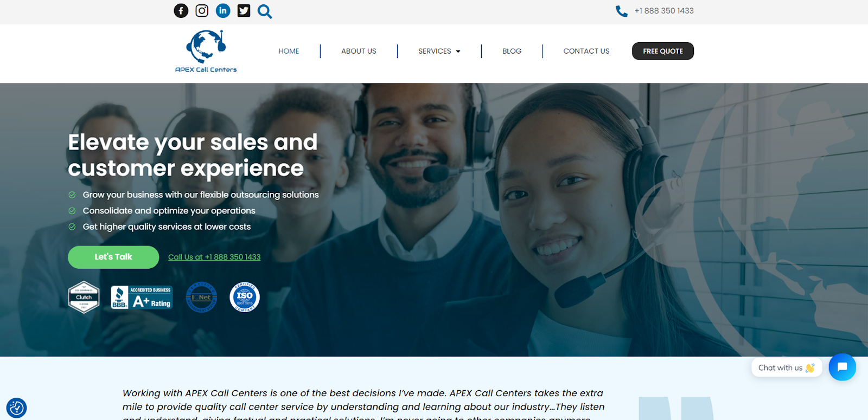Open the Instagram social icon
Screen dimensions: 868x420
(202, 11)
